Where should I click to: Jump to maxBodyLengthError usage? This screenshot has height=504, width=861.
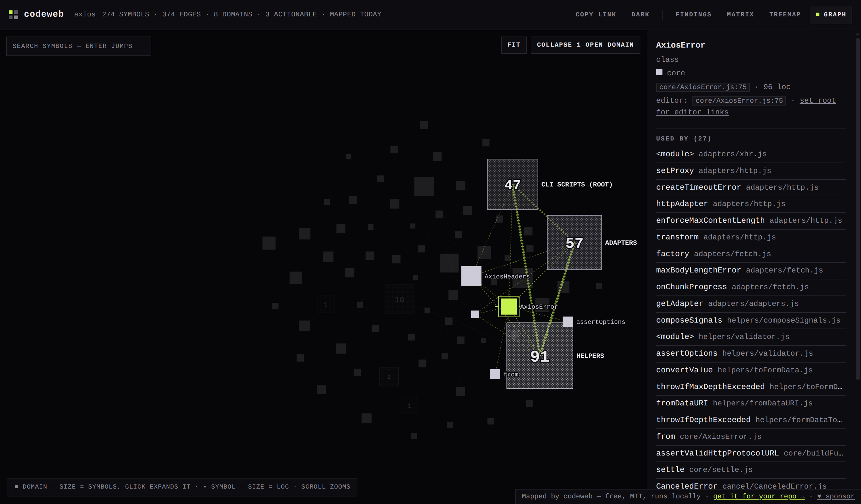pos(751,271)
